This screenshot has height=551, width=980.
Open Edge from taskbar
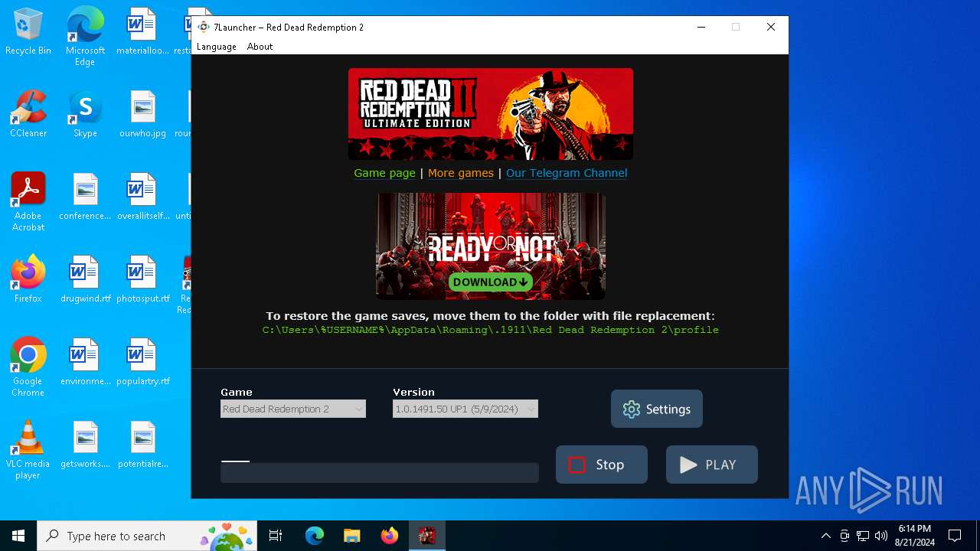click(315, 536)
